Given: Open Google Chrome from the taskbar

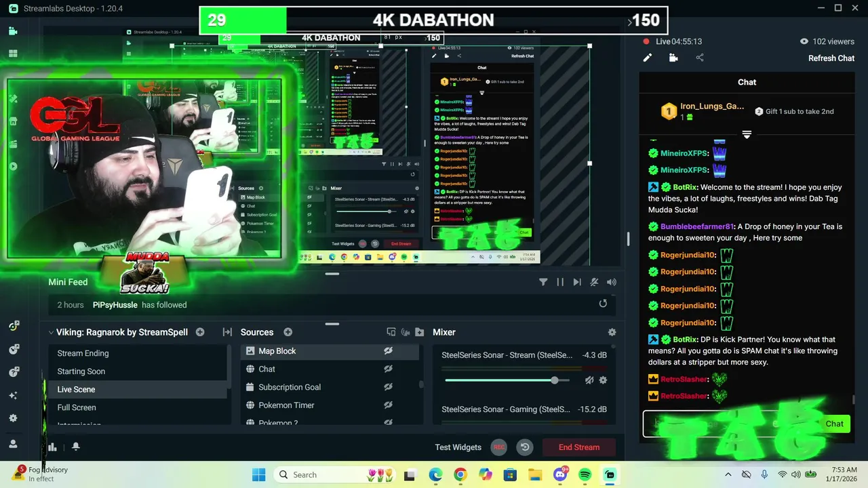Looking at the screenshot, I should click(x=460, y=474).
